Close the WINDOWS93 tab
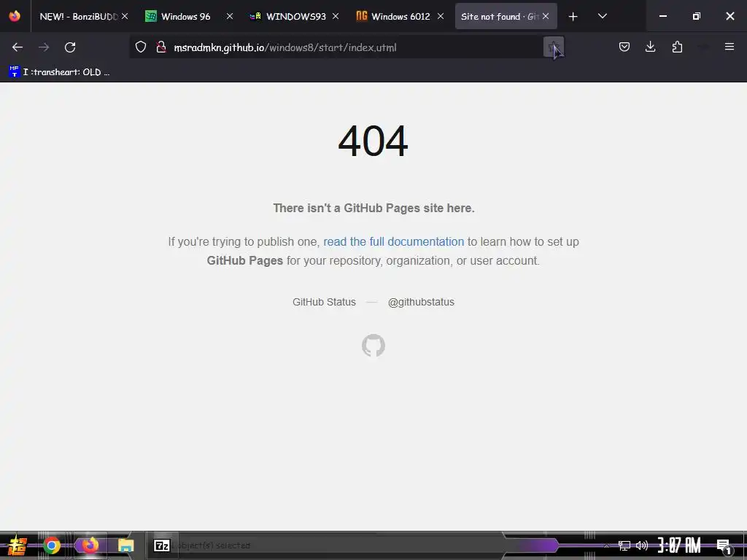The image size is (747, 560). pos(336,16)
